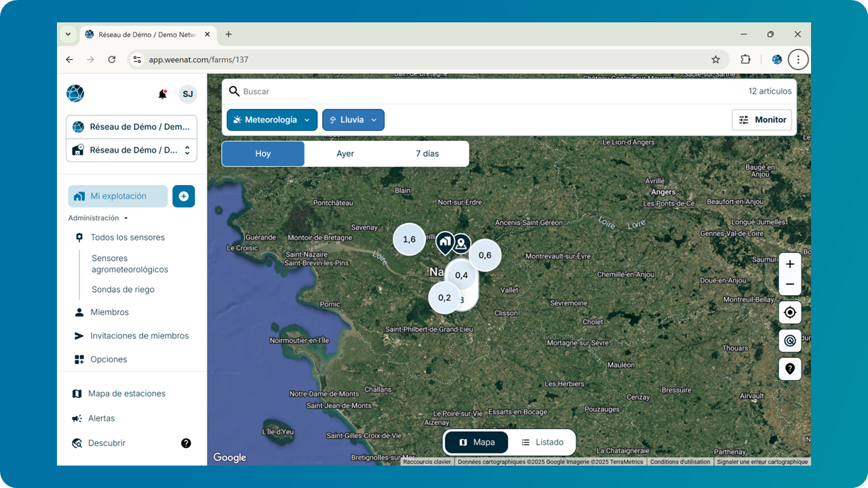Toggle the radar target layer icon
Image resolution: width=868 pixels, height=488 pixels.
click(x=790, y=341)
